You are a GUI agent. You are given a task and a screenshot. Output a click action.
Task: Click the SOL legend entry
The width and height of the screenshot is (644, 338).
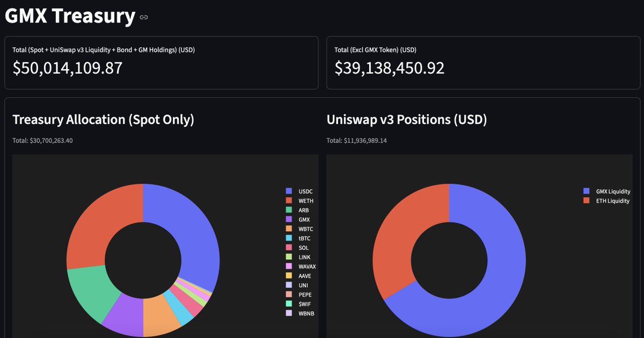pyautogui.click(x=298, y=248)
